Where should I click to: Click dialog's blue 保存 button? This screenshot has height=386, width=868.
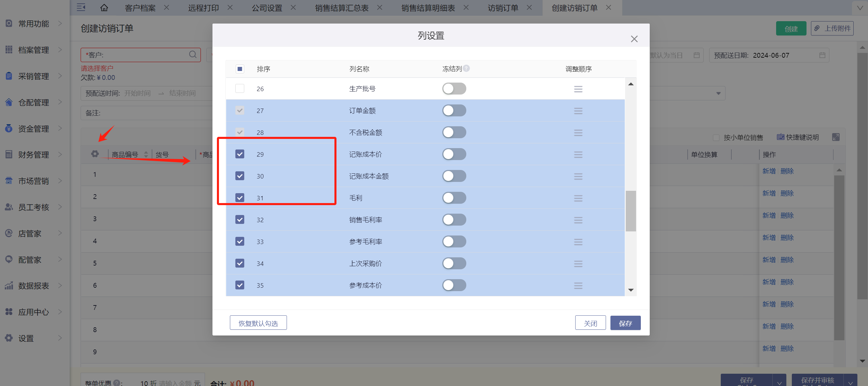point(625,323)
